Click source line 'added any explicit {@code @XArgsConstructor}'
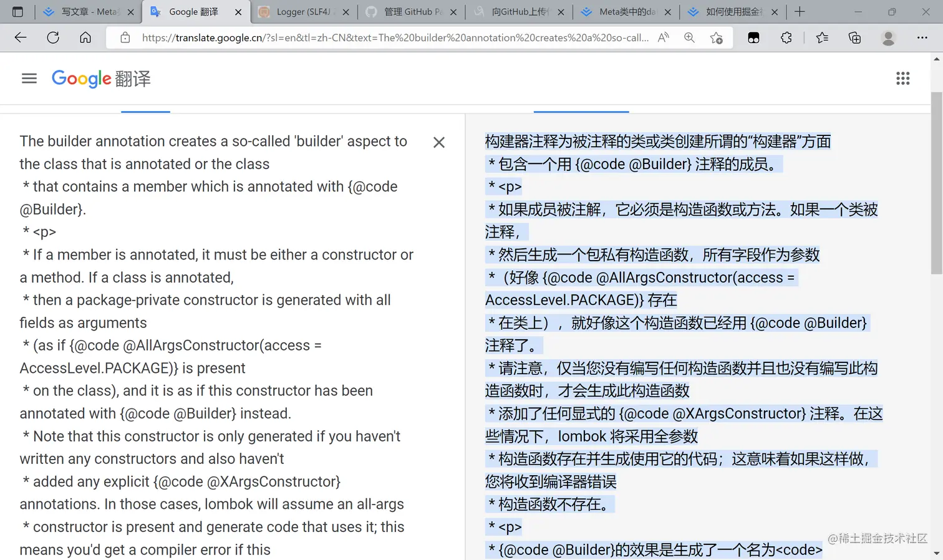This screenshot has width=943, height=560. click(x=186, y=481)
